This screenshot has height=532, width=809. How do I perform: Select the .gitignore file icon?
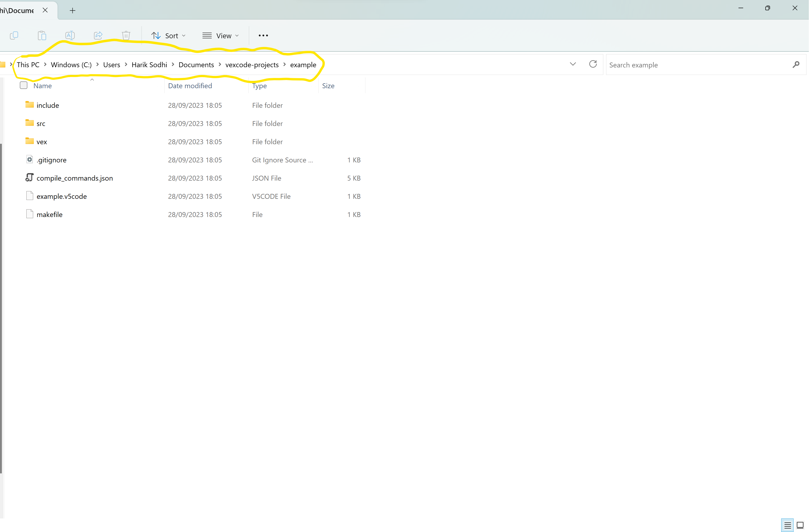point(30,159)
